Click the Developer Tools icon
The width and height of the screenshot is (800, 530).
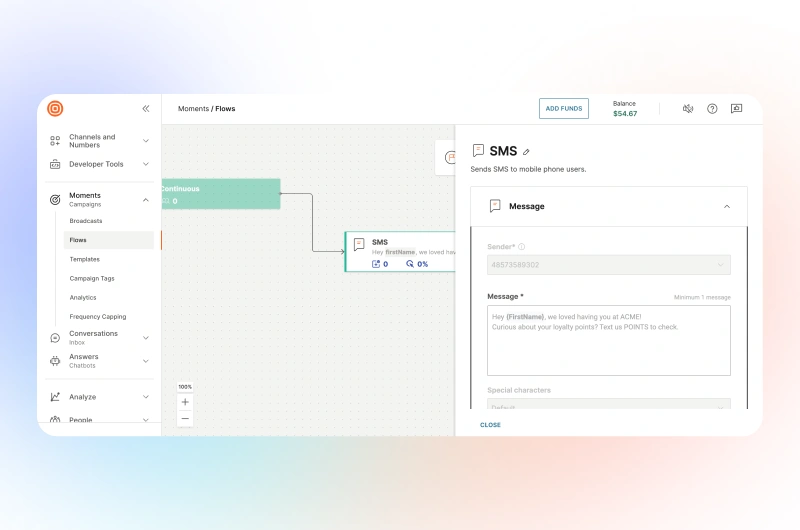tap(55, 164)
